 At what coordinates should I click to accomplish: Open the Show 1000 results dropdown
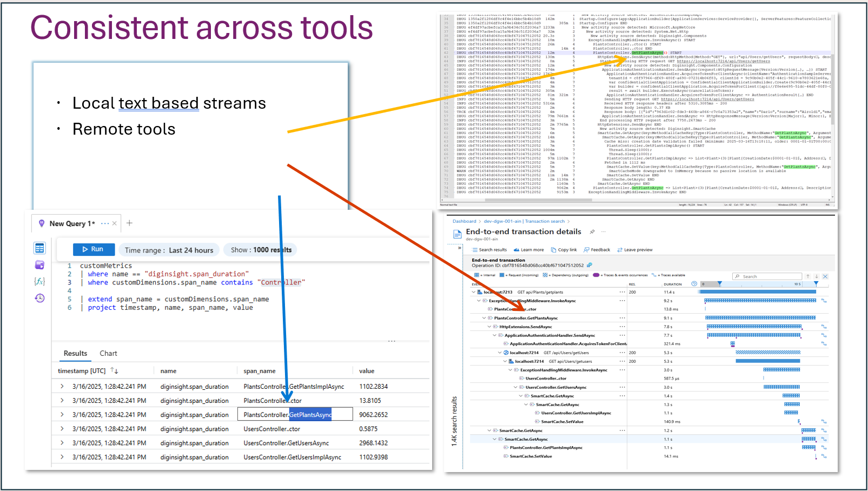click(x=261, y=250)
